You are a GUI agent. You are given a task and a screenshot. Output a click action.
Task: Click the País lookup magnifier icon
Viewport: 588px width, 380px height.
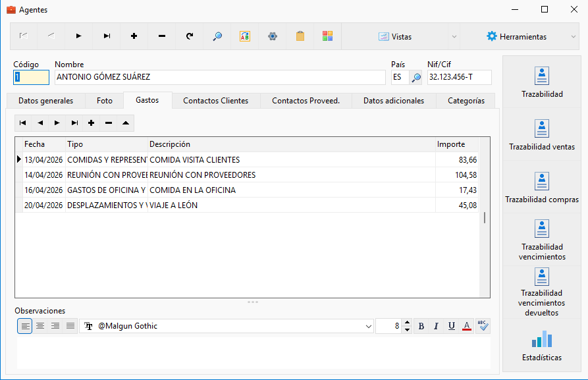click(x=416, y=77)
